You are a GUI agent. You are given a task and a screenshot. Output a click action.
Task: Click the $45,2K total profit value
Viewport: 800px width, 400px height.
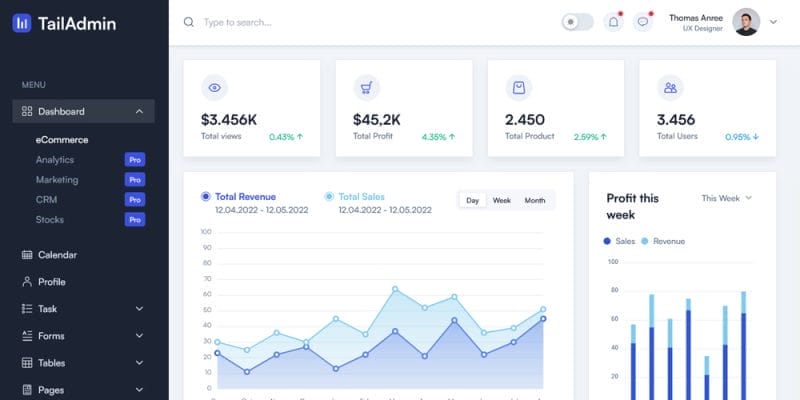pyautogui.click(x=377, y=120)
